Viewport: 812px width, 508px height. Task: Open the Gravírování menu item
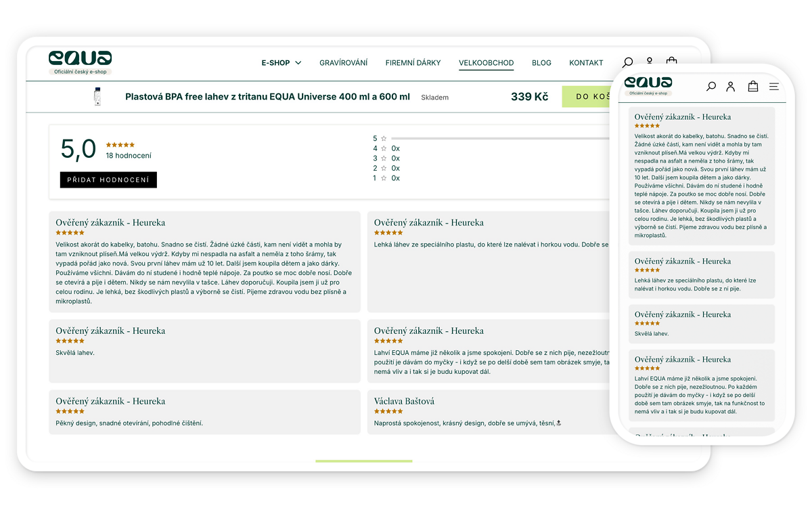coord(343,63)
